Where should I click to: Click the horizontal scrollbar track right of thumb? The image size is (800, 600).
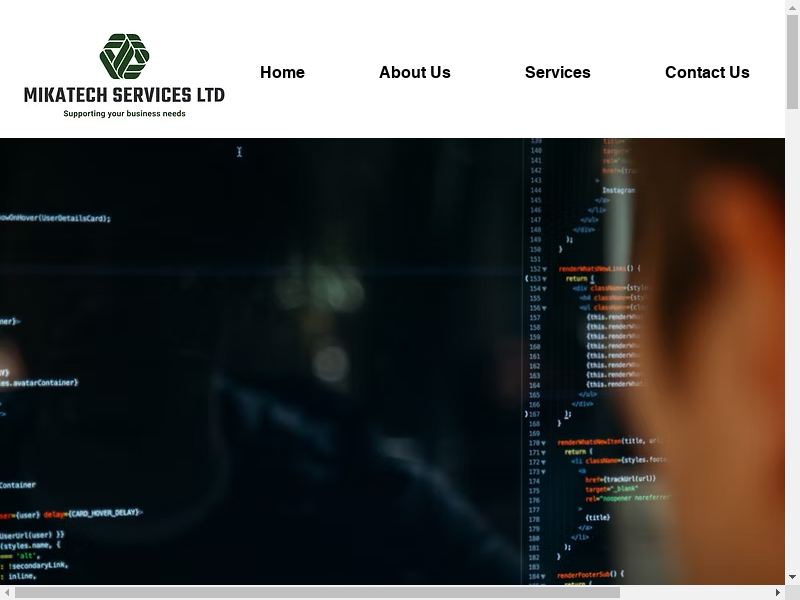click(x=700, y=592)
